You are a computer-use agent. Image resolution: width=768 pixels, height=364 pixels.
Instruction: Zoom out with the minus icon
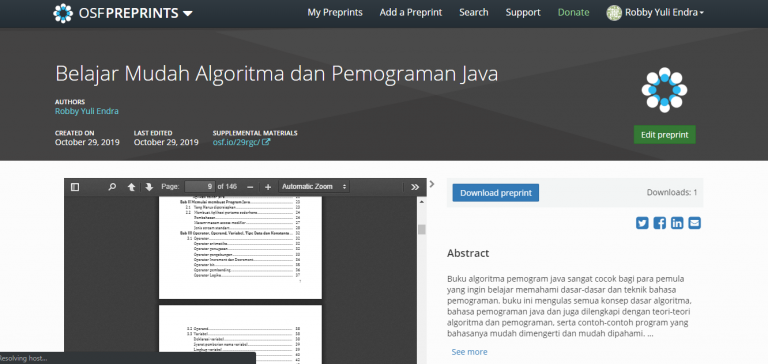coord(250,187)
